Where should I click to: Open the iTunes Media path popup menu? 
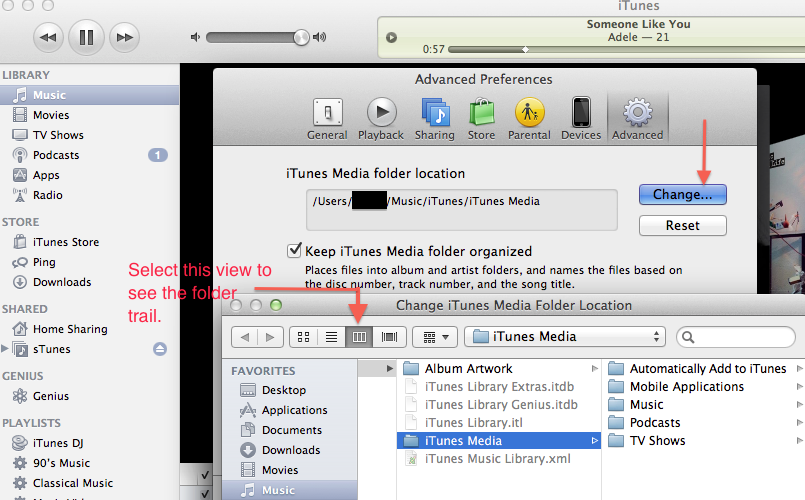tap(565, 337)
